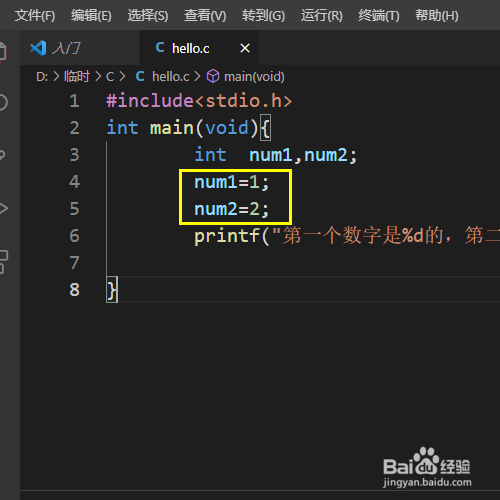Screen dimensions: 500x500
Task: Click the closing brace on line 8
Action: click(x=112, y=290)
